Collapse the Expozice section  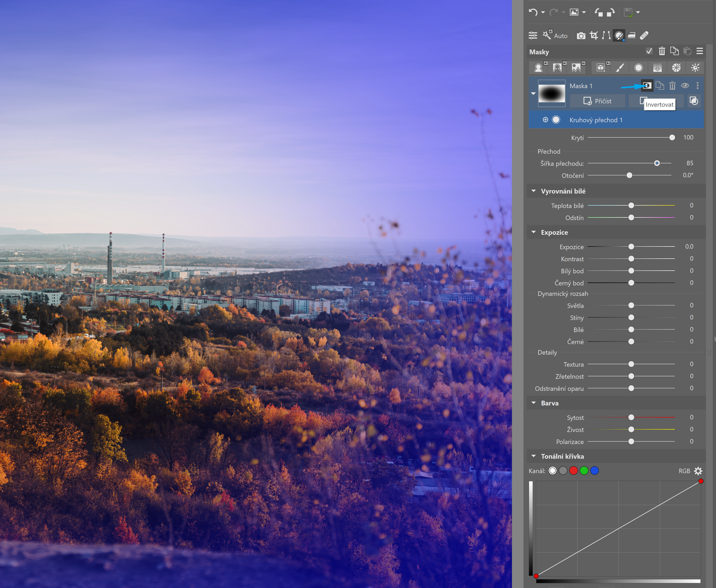click(534, 232)
